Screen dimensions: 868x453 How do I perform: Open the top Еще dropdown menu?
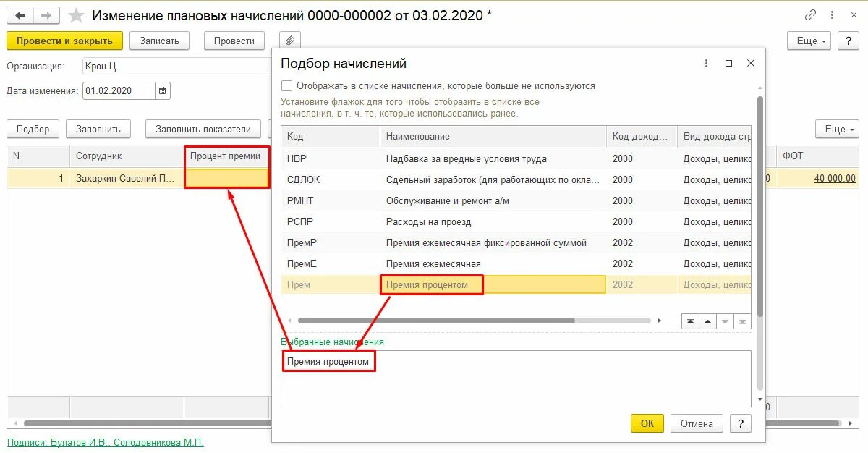811,41
